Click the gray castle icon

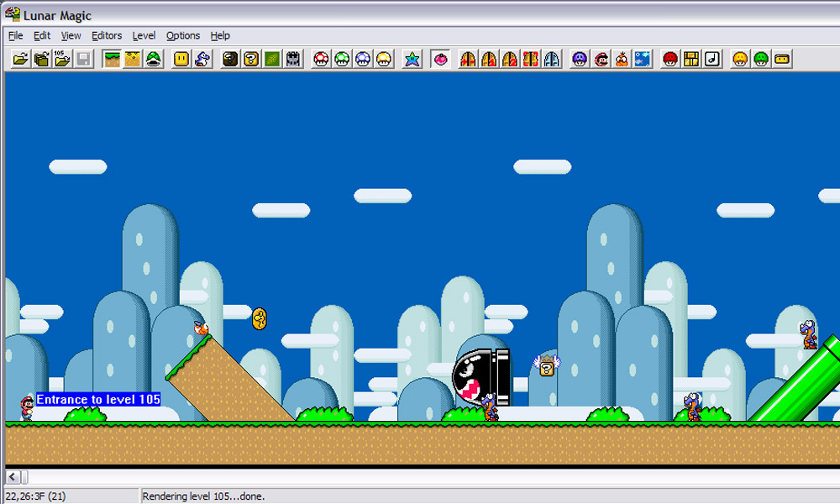point(293,59)
